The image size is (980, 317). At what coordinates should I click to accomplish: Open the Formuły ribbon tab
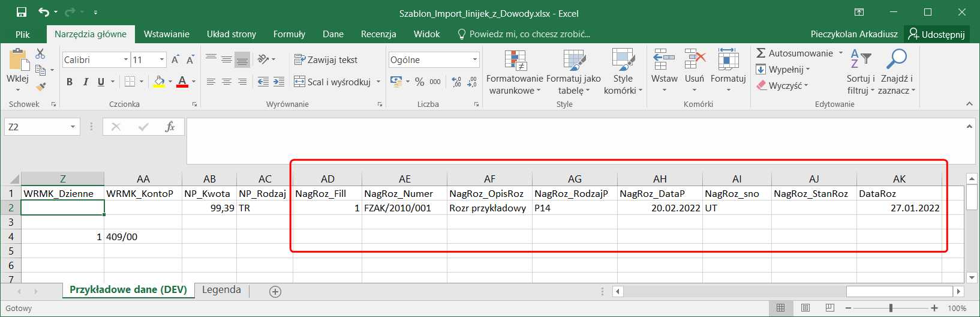[x=289, y=34]
